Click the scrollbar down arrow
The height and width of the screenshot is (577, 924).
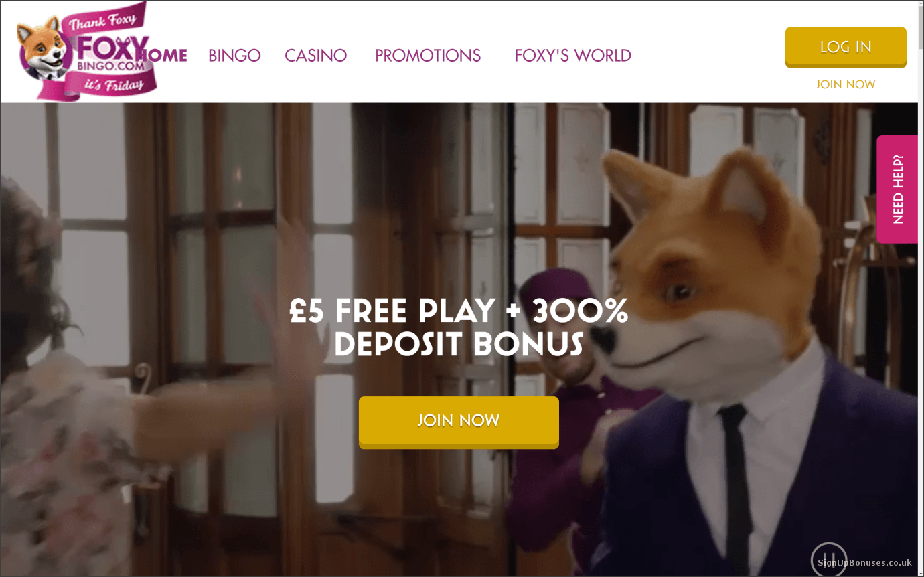pyautogui.click(x=921, y=572)
